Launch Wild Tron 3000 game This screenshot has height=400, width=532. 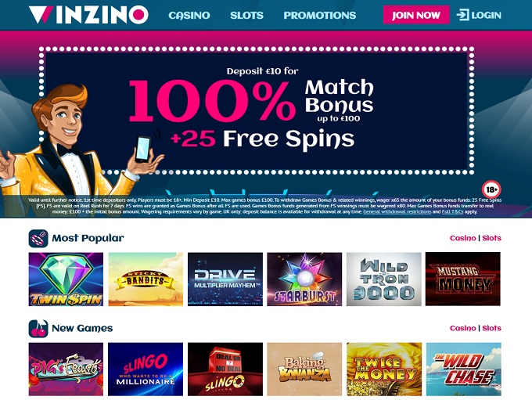click(383, 279)
